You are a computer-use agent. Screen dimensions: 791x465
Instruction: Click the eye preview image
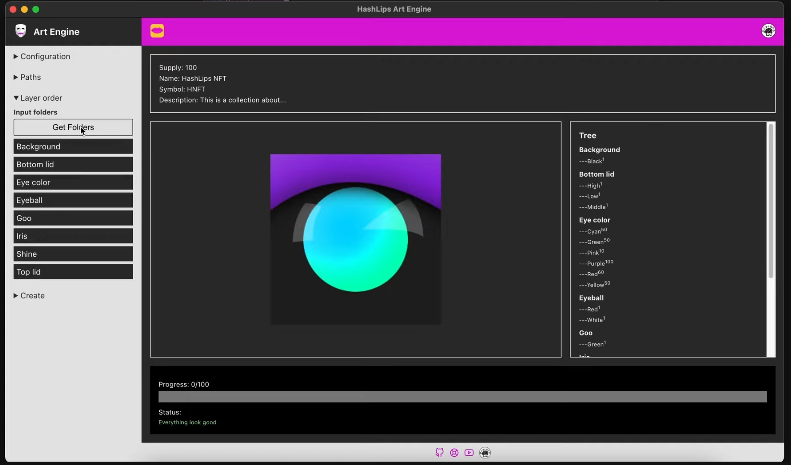click(355, 239)
